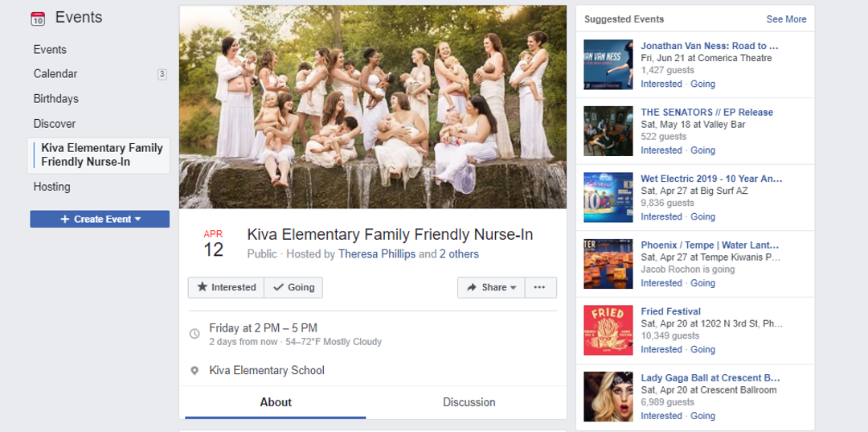Image resolution: width=868 pixels, height=432 pixels.
Task: Mark yourself Interested with the star button
Action: [x=226, y=287]
